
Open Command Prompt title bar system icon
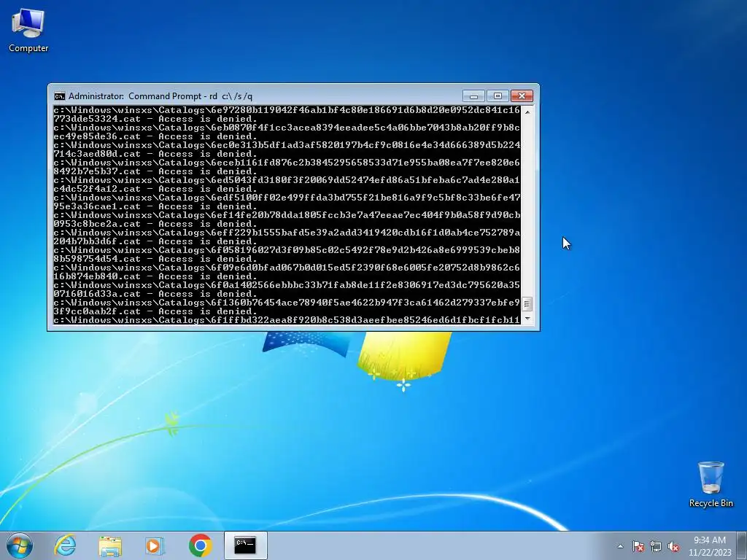[x=60, y=96]
